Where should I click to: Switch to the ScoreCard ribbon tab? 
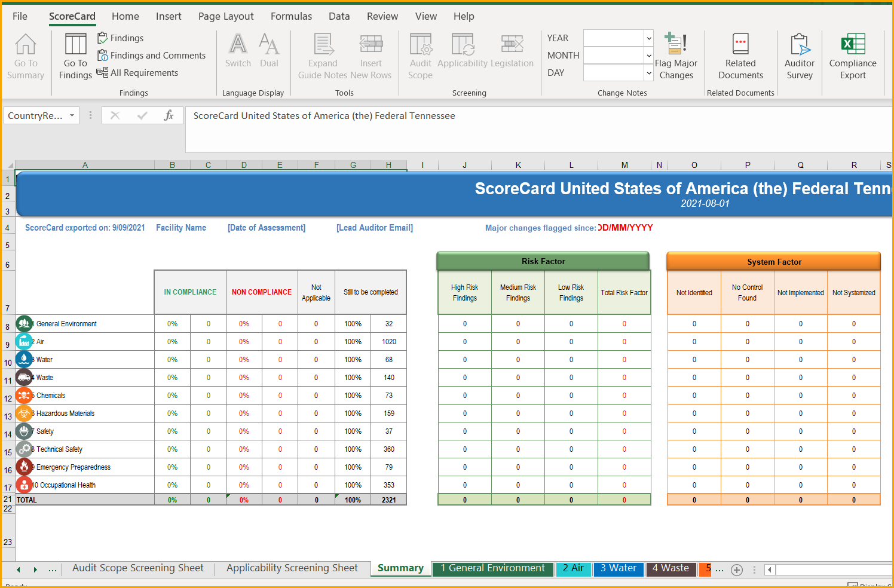point(72,17)
